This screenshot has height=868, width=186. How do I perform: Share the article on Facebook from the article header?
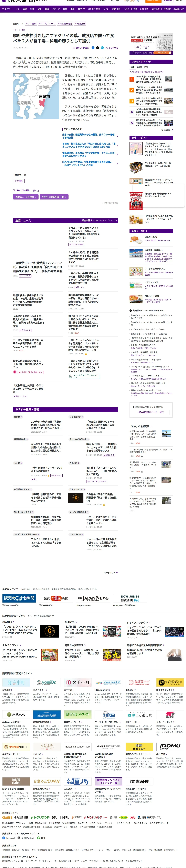(x=93, y=48)
